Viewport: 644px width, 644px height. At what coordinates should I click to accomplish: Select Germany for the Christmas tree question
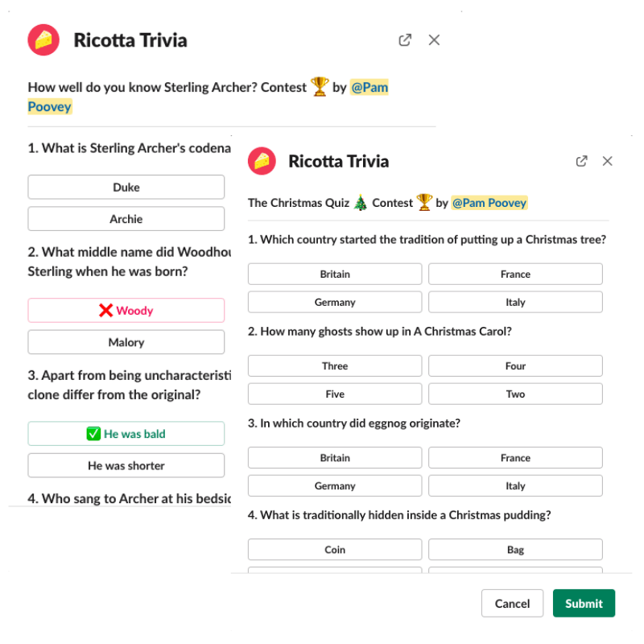335,302
